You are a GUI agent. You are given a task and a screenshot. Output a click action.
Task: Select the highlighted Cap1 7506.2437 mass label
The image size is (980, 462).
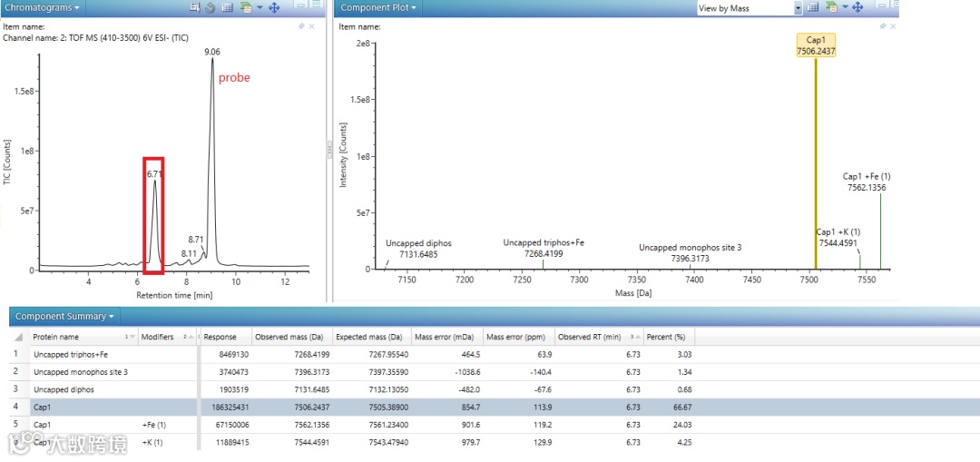[x=817, y=46]
